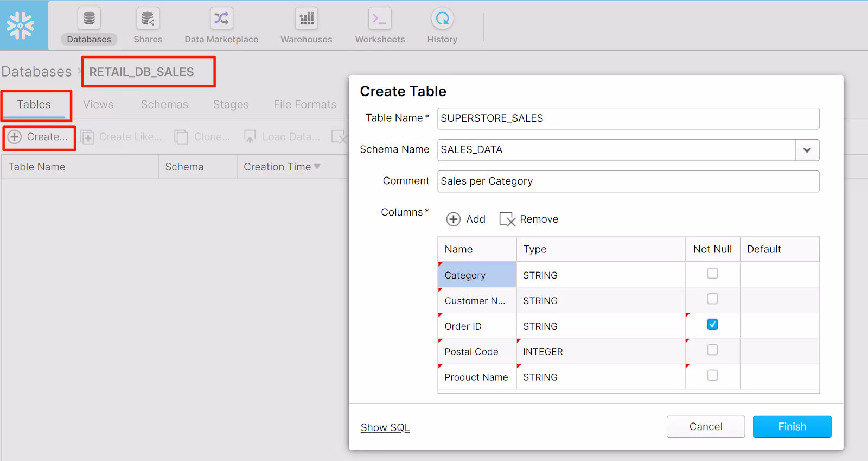Open the Databases icon in top navigation
Screen dimensions: 868x461
pyautogui.click(x=89, y=18)
